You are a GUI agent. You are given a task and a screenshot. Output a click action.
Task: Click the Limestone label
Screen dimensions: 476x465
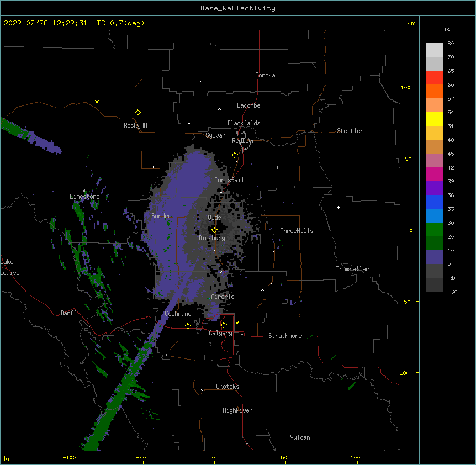(84, 197)
